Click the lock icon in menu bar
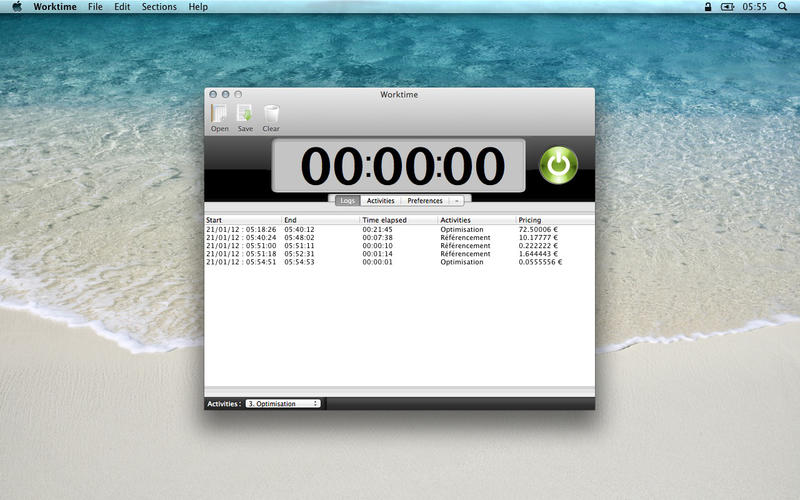 708,7
